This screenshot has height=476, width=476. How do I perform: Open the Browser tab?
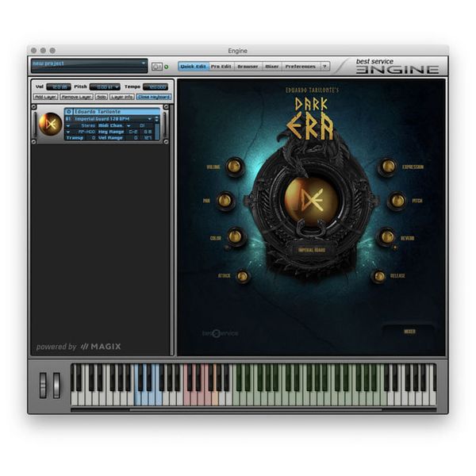click(x=248, y=66)
